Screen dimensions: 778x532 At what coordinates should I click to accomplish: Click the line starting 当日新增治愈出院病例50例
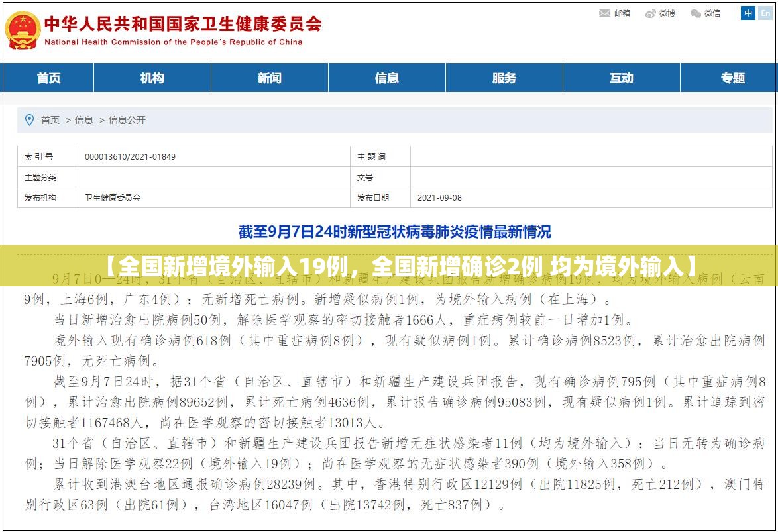(343, 320)
